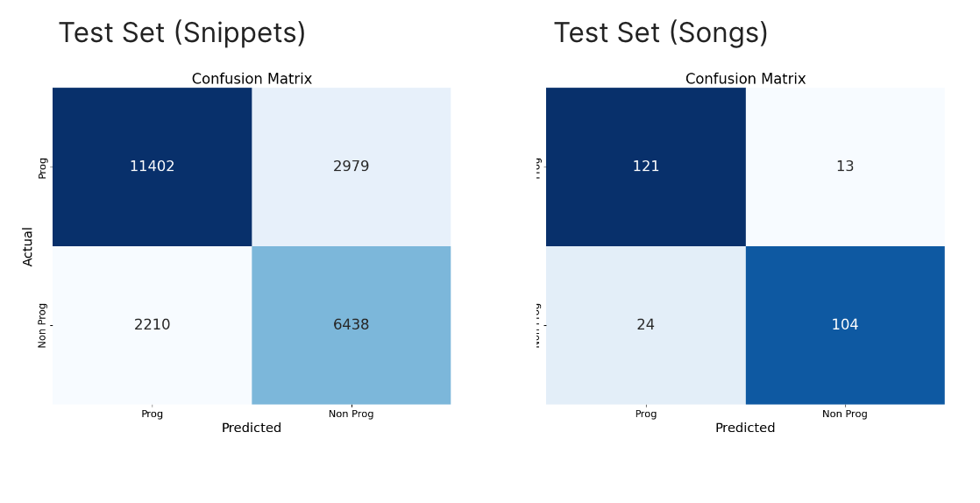This screenshot has width=980, height=503.
Task: Select the Snippets chart's "Confusion Matrix" title
Action: click(252, 79)
